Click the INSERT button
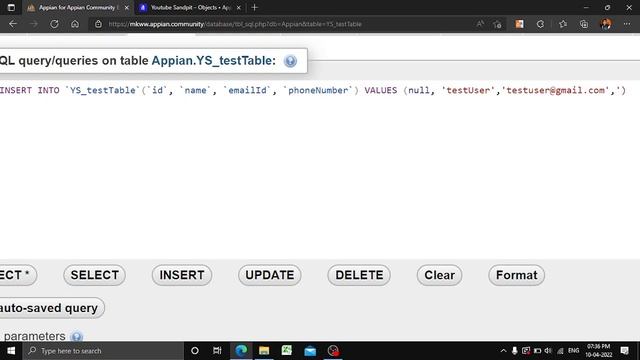The height and width of the screenshot is (360, 640). [182, 275]
